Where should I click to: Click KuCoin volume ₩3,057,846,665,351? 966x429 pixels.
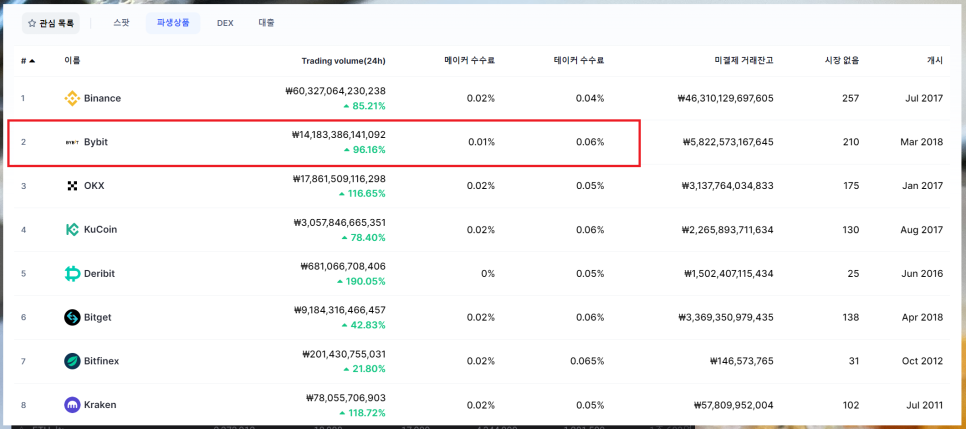pyautogui.click(x=339, y=223)
